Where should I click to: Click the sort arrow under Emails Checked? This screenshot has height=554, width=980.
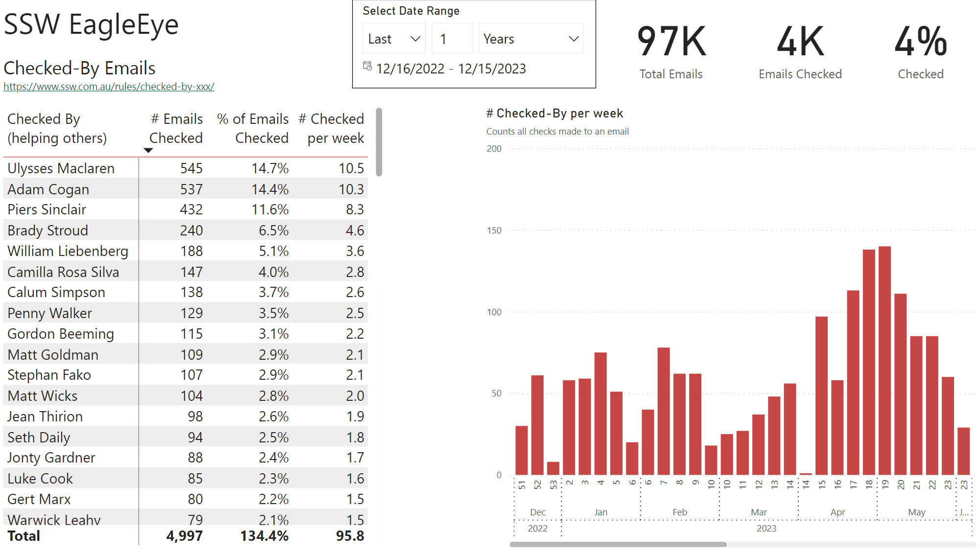tap(148, 151)
